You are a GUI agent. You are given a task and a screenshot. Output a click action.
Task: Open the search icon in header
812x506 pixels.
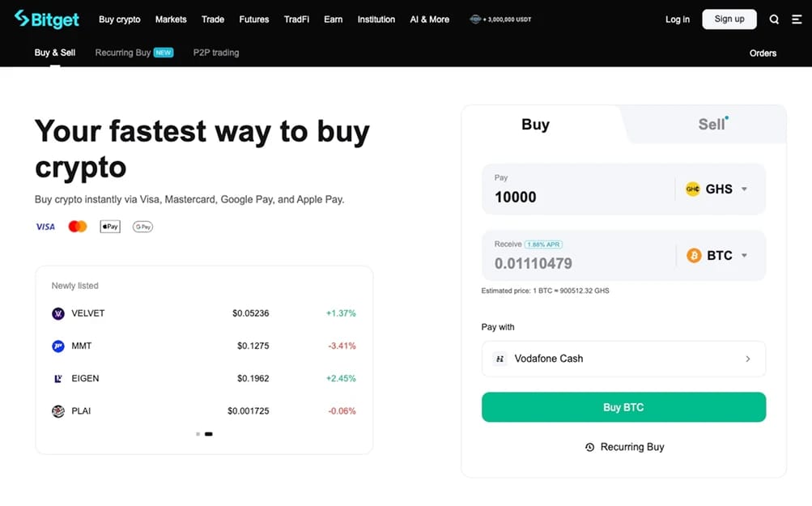click(774, 19)
